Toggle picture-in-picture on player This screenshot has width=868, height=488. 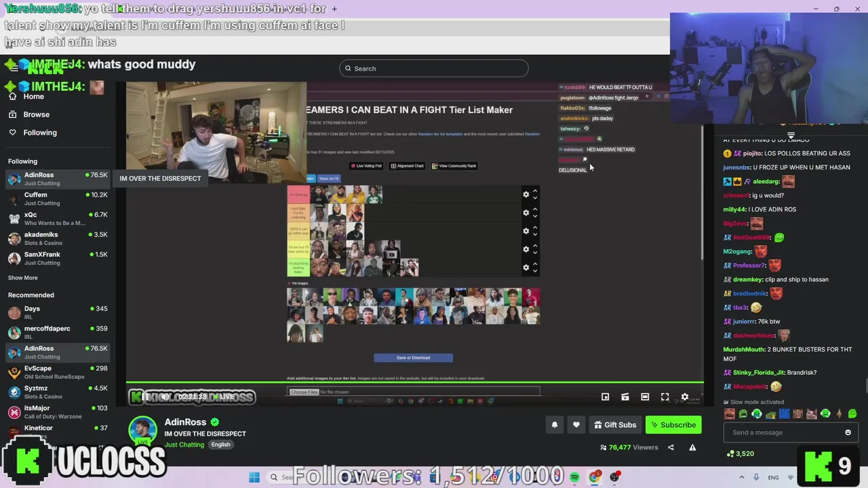[x=606, y=397]
